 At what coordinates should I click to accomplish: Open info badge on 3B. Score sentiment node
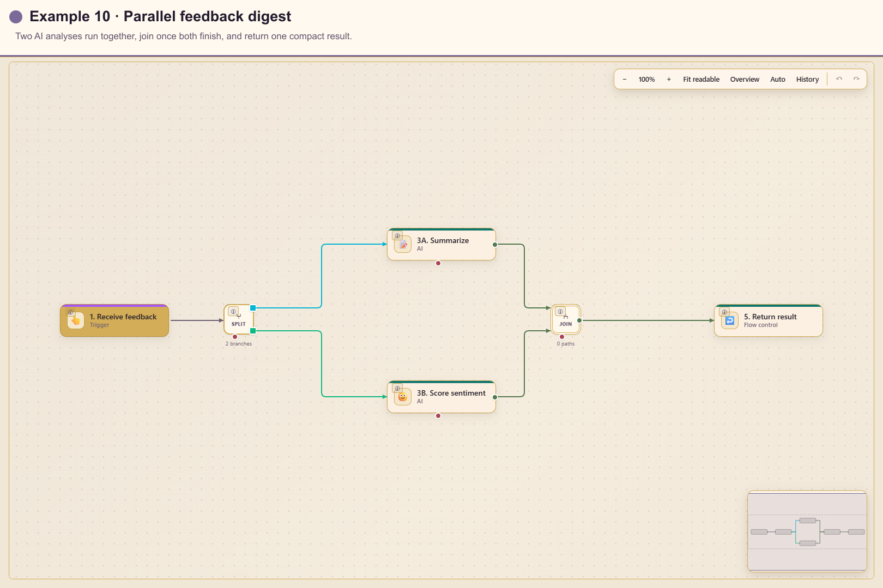tap(397, 389)
